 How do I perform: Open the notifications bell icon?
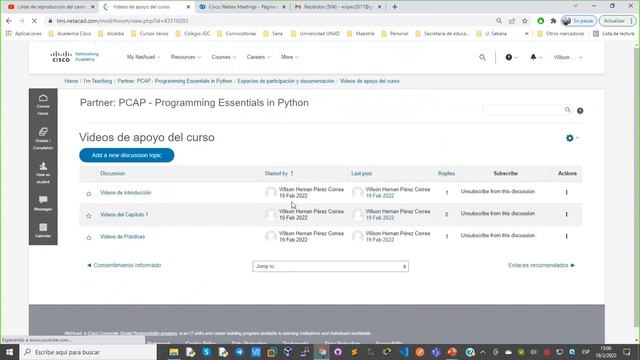pyautogui.click(x=533, y=58)
